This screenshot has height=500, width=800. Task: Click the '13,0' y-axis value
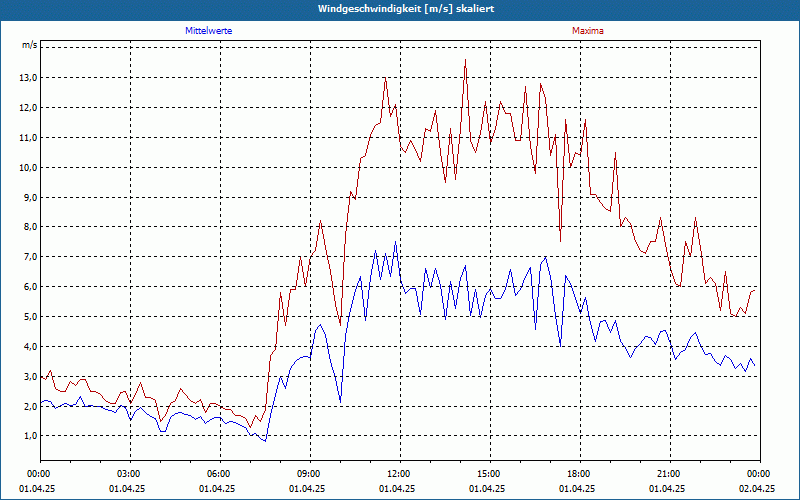[x=29, y=78]
